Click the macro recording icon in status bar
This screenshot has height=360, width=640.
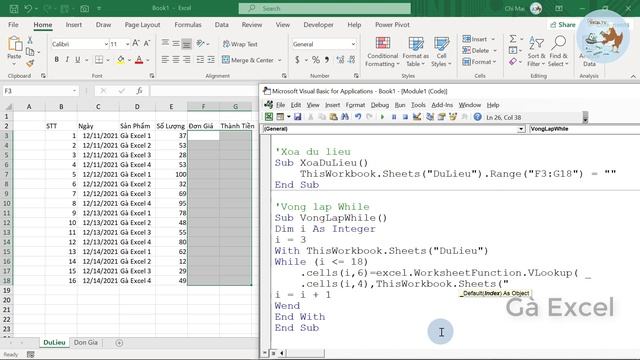31,354
